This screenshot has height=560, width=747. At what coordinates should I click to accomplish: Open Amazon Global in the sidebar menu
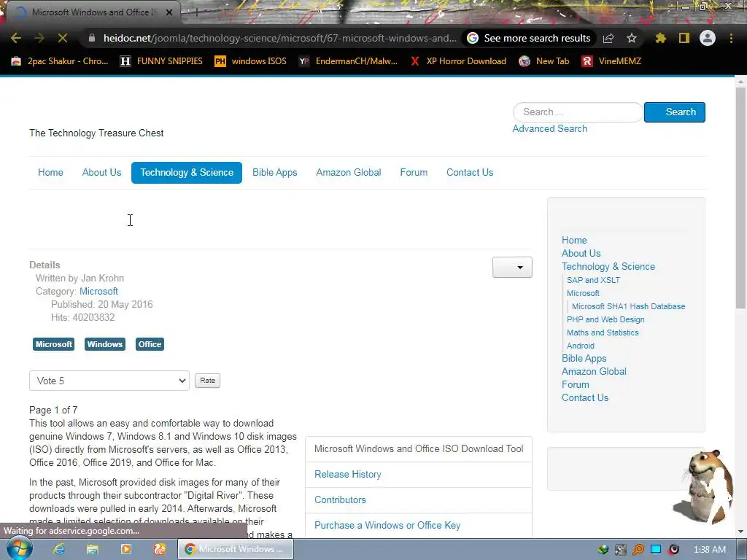point(594,371)
